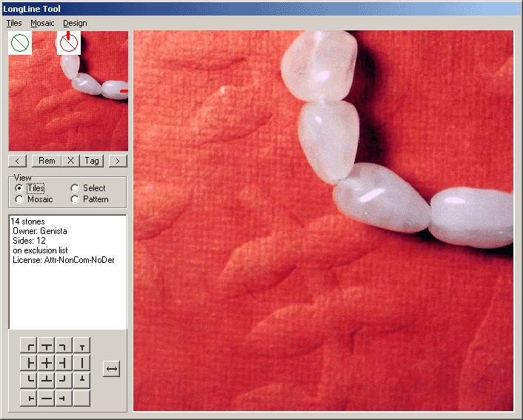Select the top T-junction line tile button
The width and height of the screenshot is (523, 420).
[47, 345]
